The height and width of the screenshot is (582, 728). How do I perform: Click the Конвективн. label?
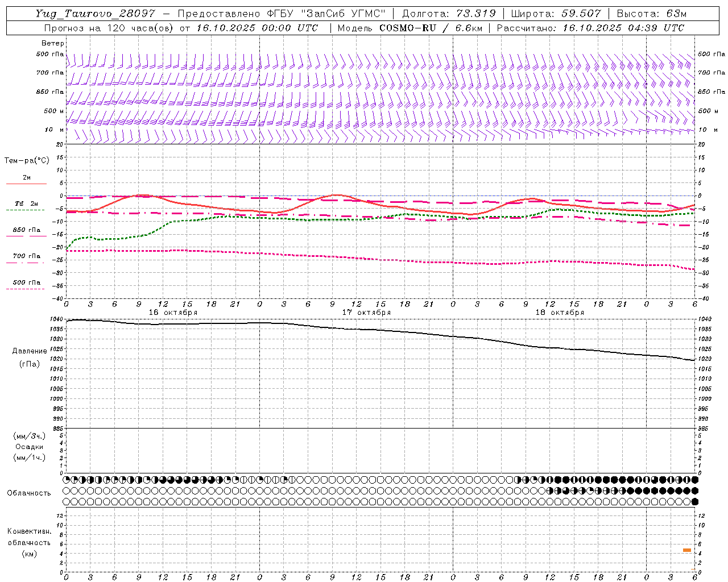(x=29, y=531)
